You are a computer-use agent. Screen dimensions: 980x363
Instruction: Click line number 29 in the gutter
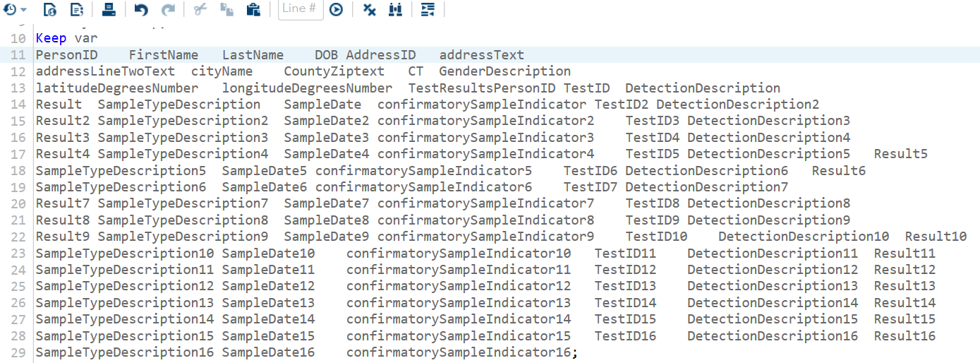[x=18, y=352]
